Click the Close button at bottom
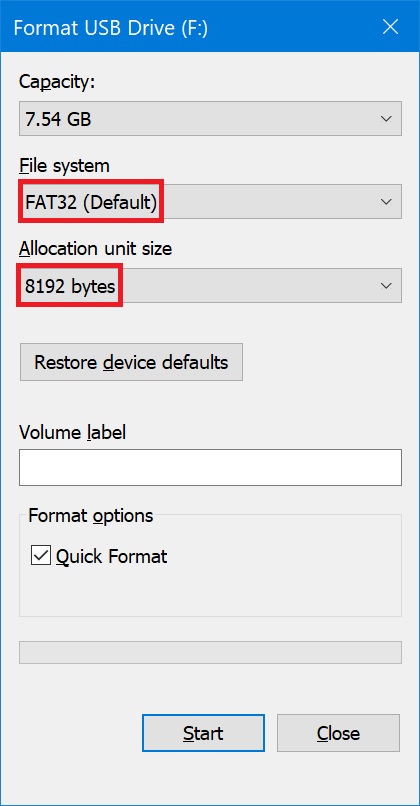Viewport: 420px width, 806px height. tap(338, 733)
